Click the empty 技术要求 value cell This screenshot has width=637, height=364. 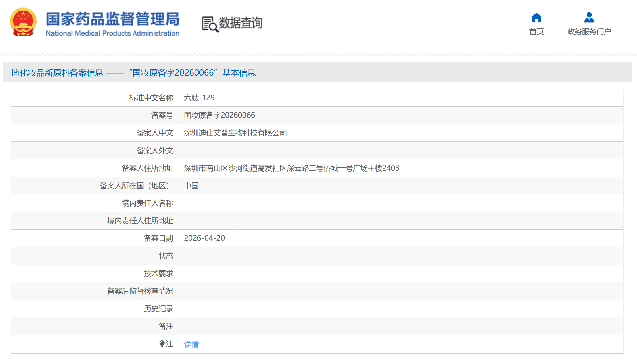[x=401, y=274]
